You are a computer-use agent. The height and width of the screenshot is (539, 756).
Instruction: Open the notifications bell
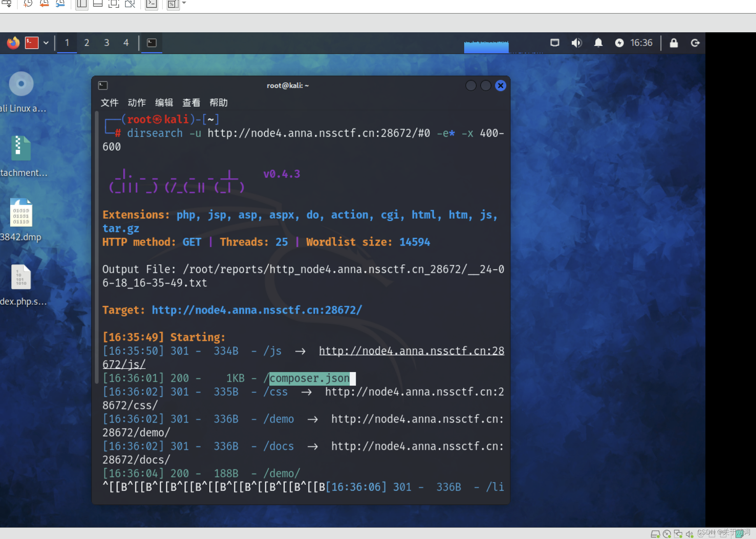tap(598, 43)
